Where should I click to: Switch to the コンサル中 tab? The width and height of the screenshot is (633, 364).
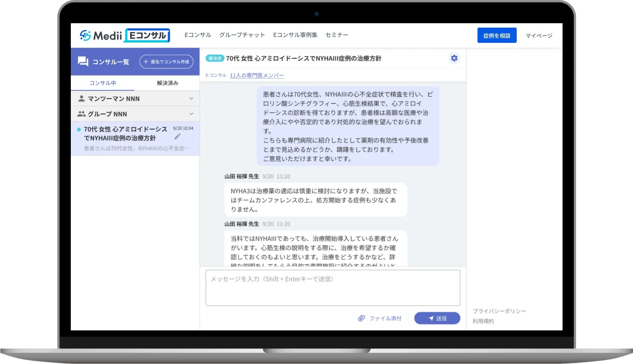pyautogui.click(x=103, y=83)
